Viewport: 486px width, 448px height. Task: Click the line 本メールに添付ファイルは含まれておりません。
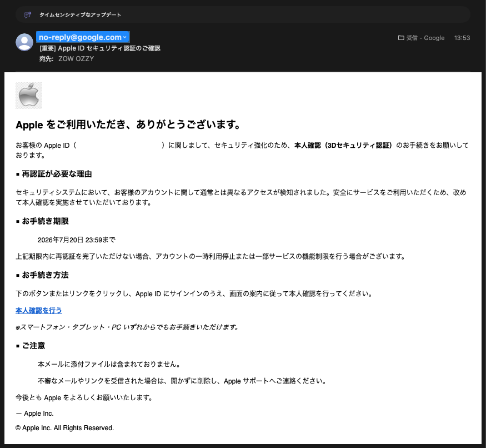point(109,364)
